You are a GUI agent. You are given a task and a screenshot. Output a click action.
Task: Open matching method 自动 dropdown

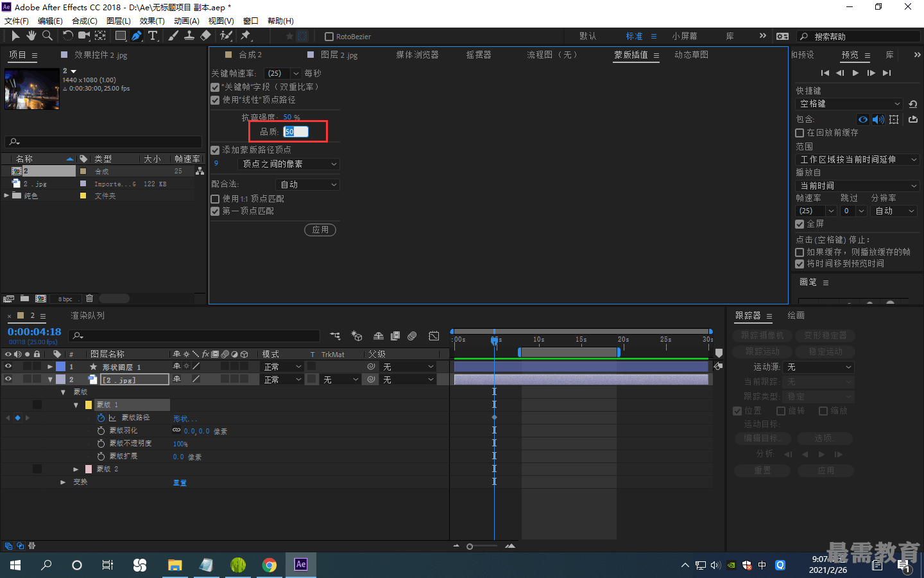pyautogui.click(x=307, y=185)
